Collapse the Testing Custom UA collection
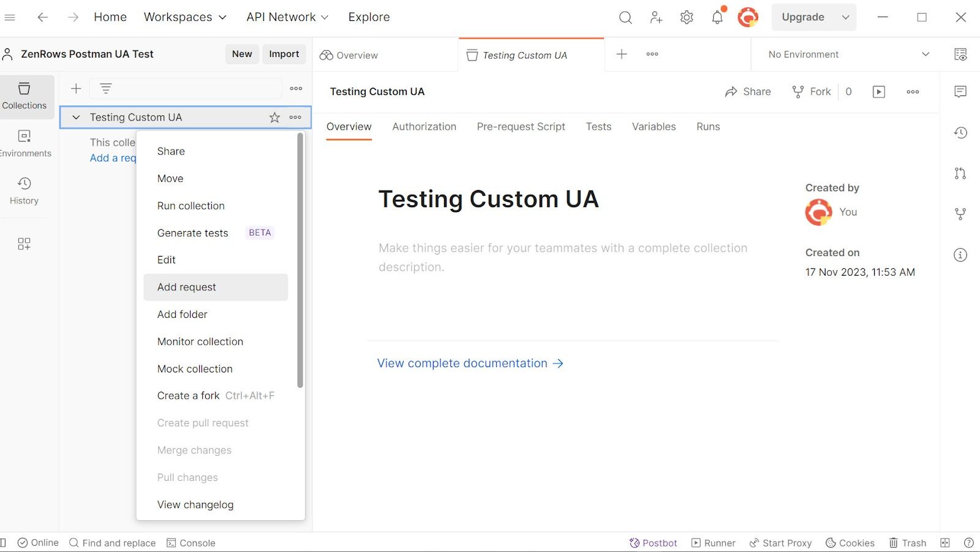Screen dimensions: 980x552 point(76,117)
